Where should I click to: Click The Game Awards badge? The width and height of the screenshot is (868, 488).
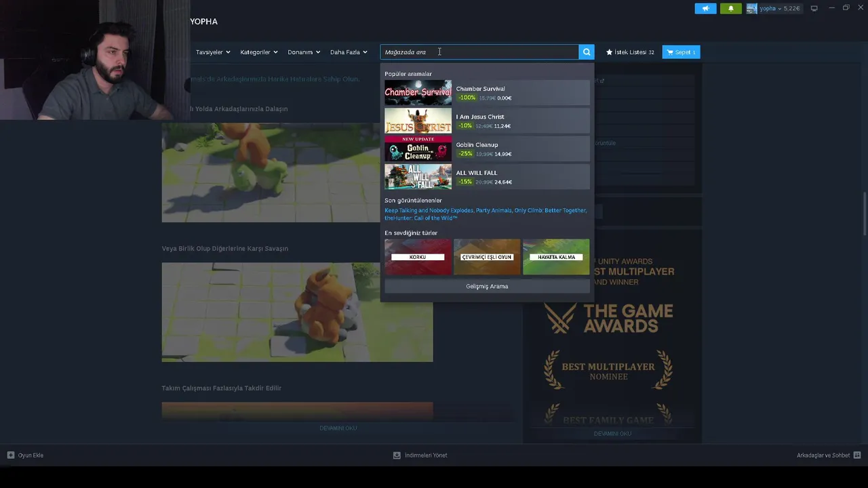pyautogui.click(x=609, y=319)
